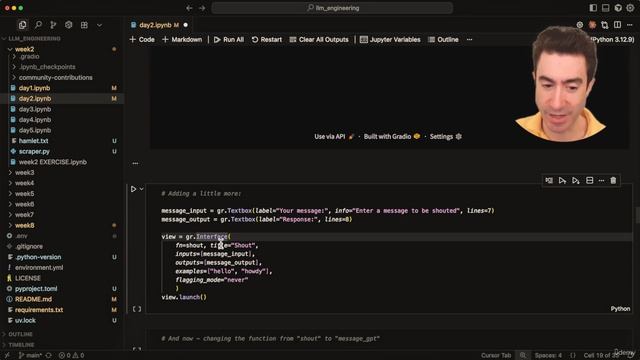Run the gr.Interface code cell

(x=133, y=189)
